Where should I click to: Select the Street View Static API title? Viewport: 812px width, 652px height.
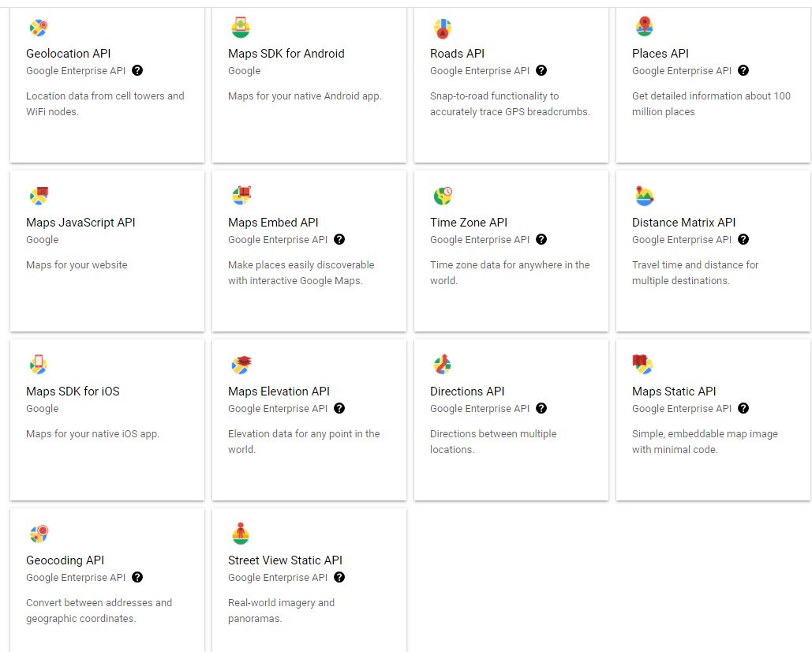tap(286, 560)
